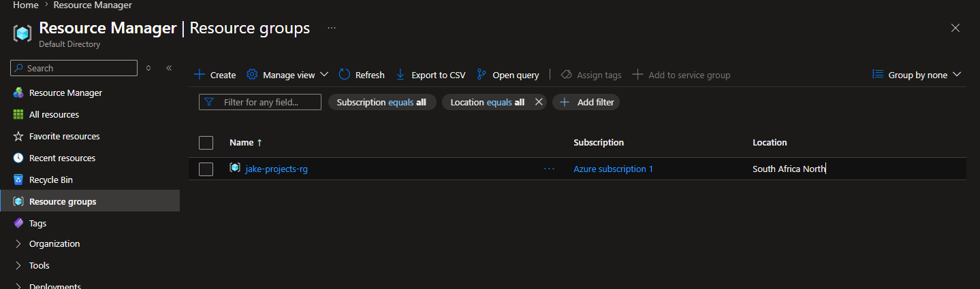Check the select-all header checkbox

point(206,143)
